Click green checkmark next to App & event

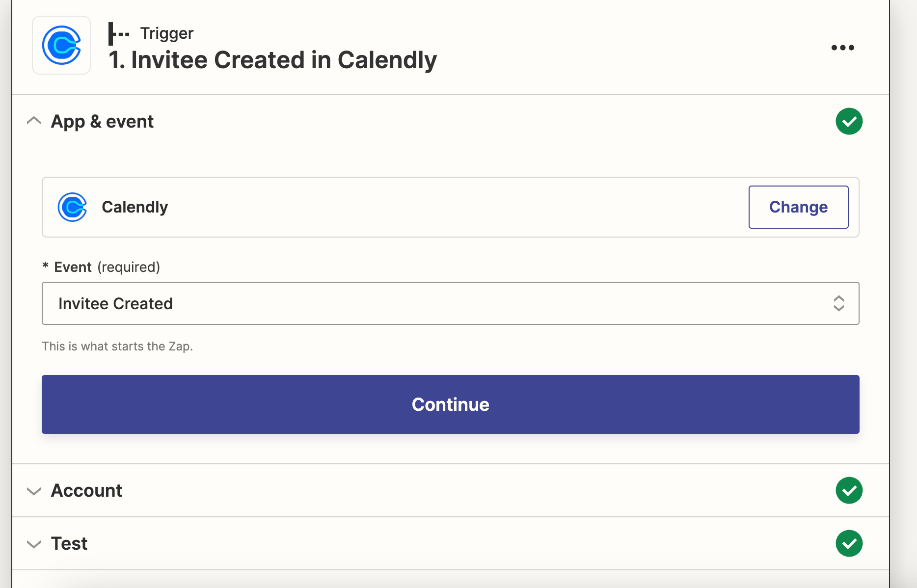pos(849,121)
